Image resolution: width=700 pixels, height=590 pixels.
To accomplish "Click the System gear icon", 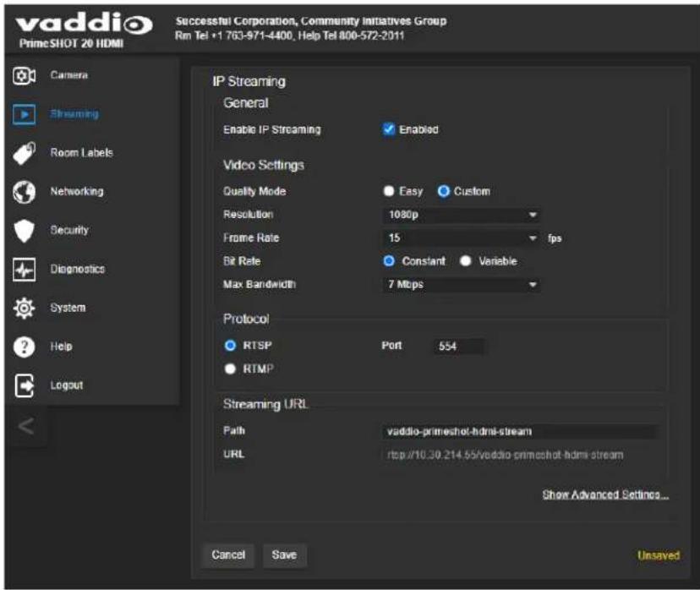I will tap(25, 308).
